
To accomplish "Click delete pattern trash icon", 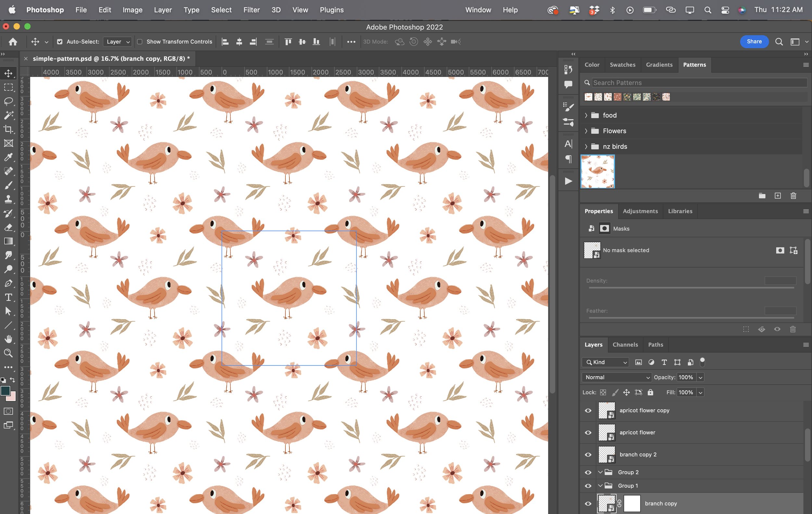I will coord(793,196).
